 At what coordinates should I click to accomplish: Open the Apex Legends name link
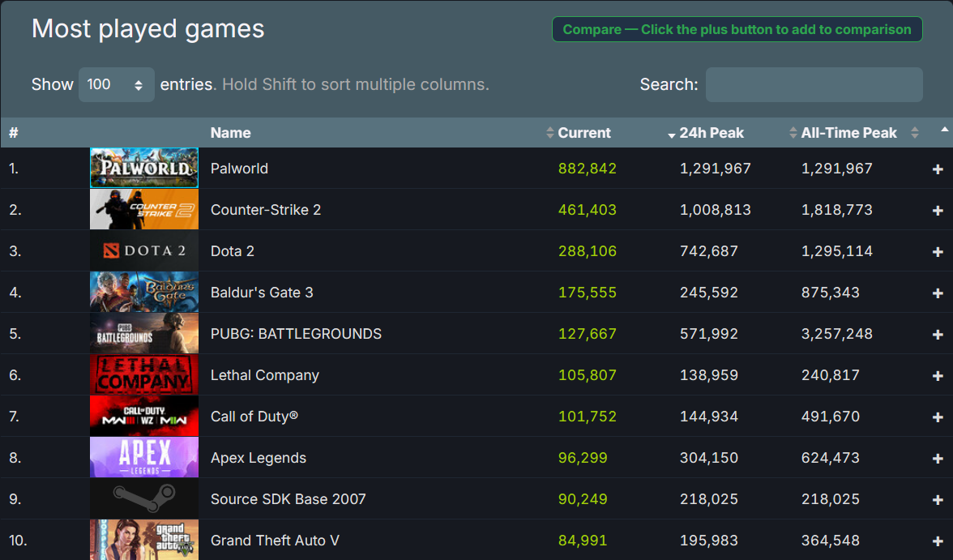click(259, 458)
